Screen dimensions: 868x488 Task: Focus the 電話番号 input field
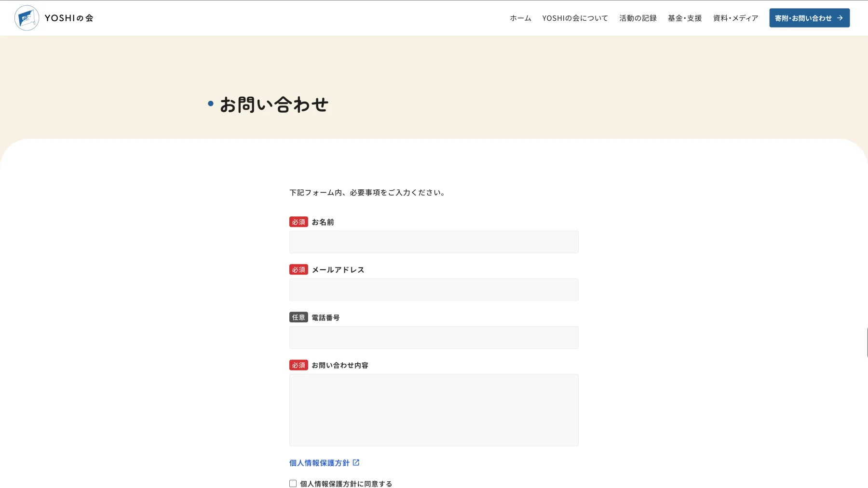click(x=434, y=337)
